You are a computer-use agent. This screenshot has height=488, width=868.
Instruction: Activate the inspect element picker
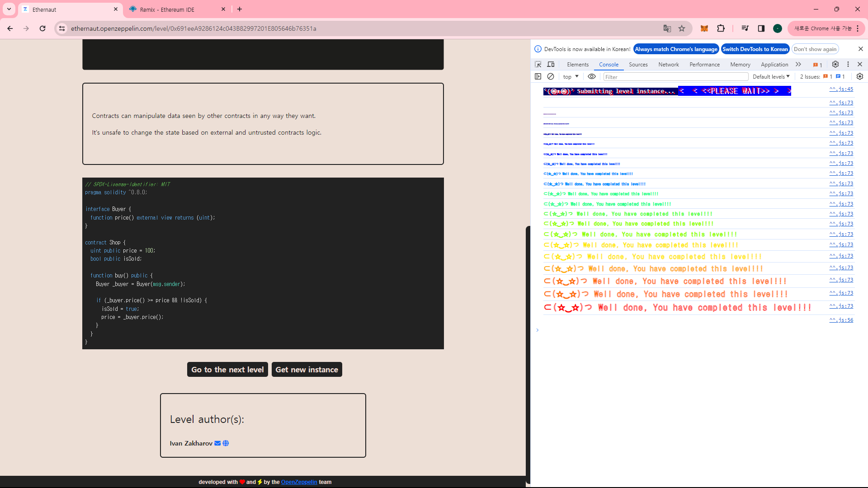pos(538,65)
